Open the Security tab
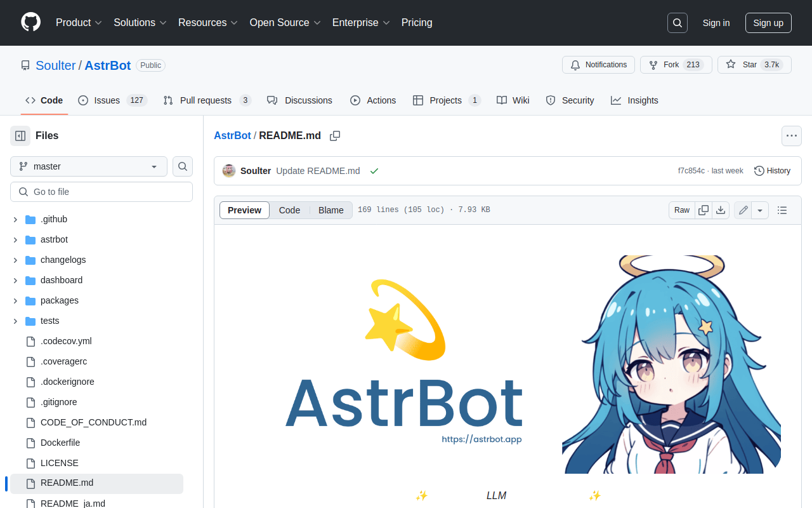 click(x=570, y=100)
